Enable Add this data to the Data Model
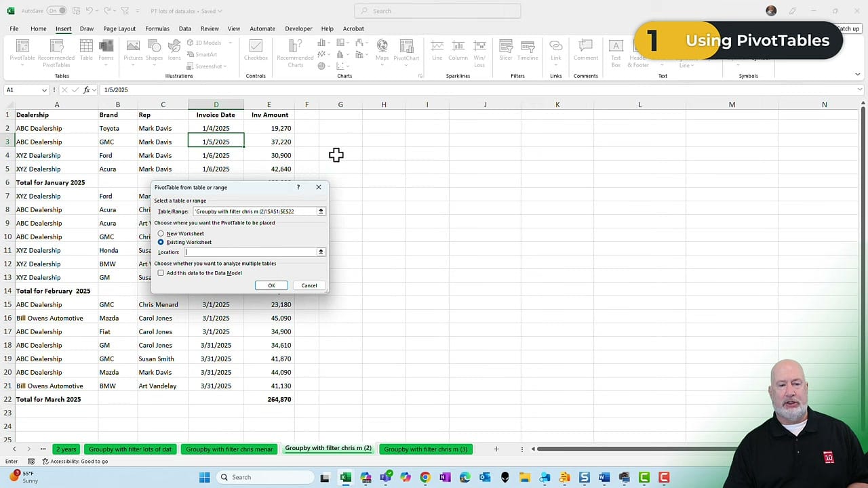 161,272
